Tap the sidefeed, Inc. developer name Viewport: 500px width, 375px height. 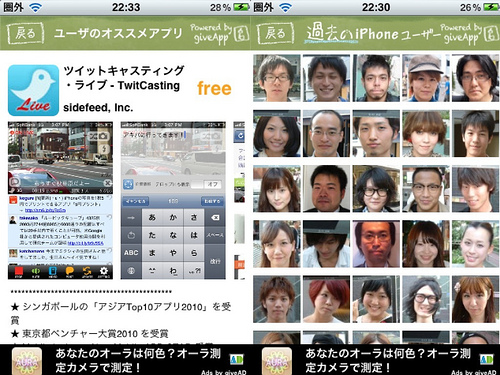tap(98, 108)
